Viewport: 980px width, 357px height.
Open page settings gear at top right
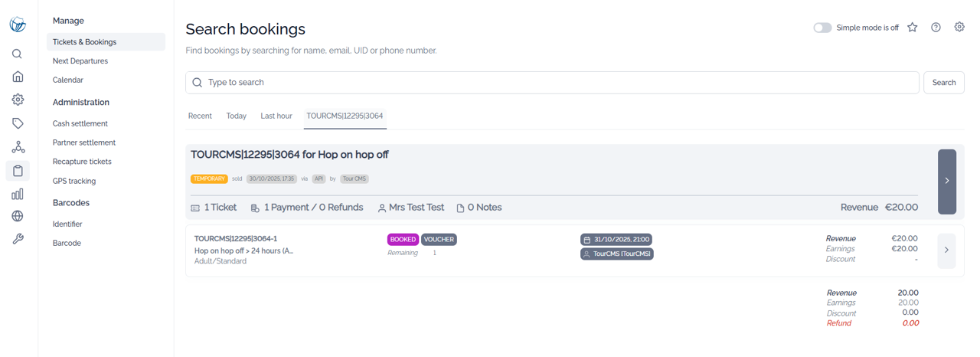[x=959, y=27]
